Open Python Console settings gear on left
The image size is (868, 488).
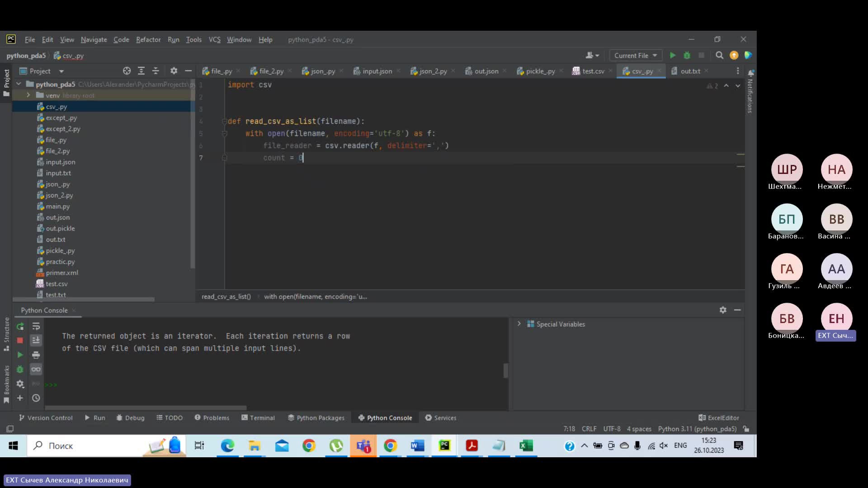click(20, 384)
